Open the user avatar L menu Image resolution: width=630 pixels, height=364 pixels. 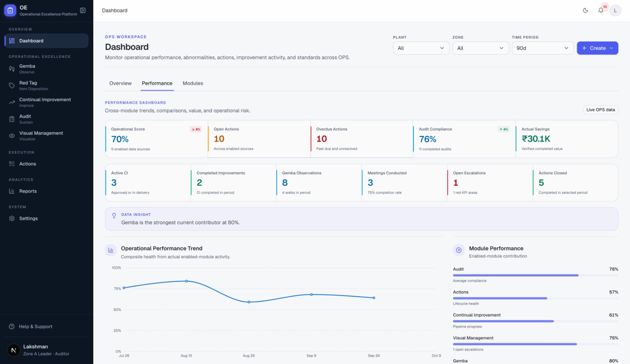pyautogui.click(x=615, y=11)
